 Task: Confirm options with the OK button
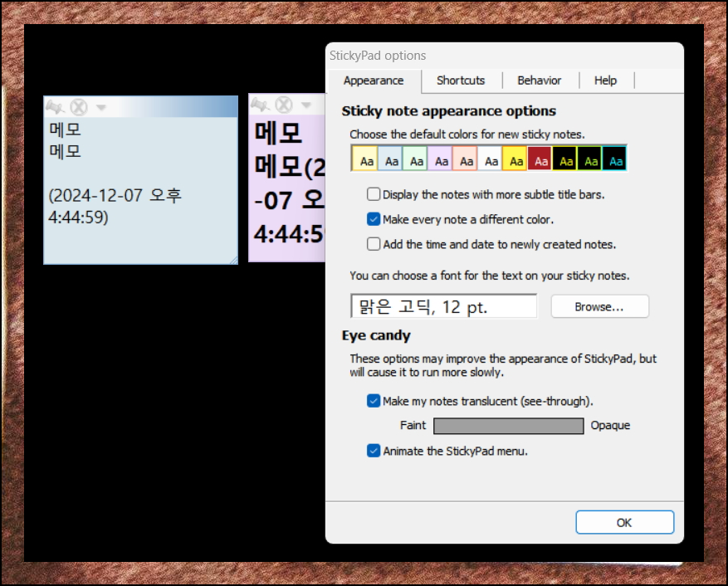pos(624,522)
